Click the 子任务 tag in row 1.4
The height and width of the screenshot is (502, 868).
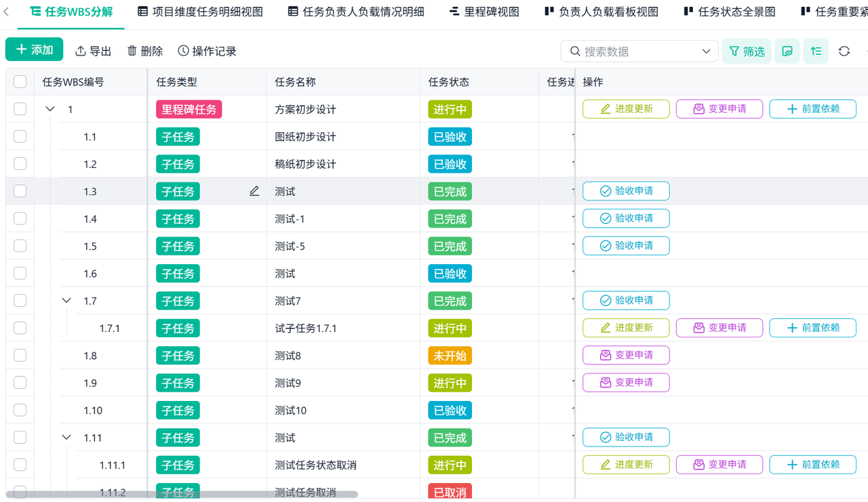point(178,219)
